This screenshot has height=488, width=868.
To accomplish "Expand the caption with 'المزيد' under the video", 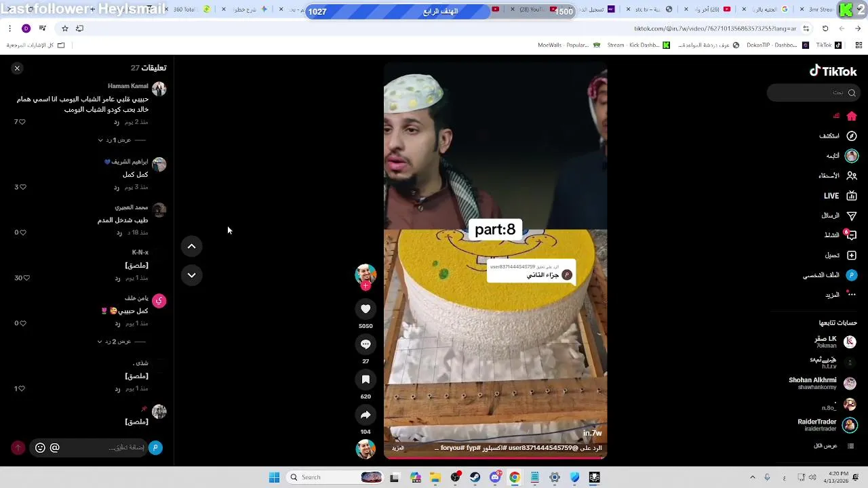I will coord(398,448).
